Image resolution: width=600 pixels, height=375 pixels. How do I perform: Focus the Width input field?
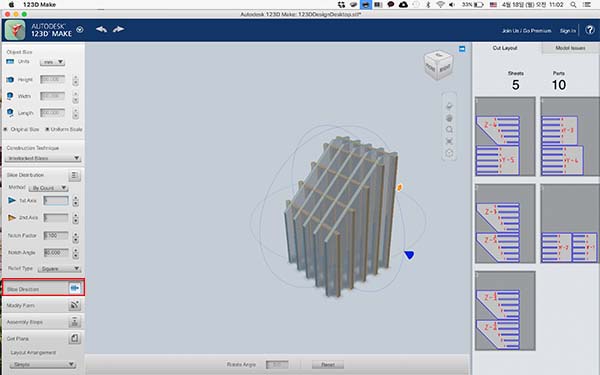click(x=52, y=96)
